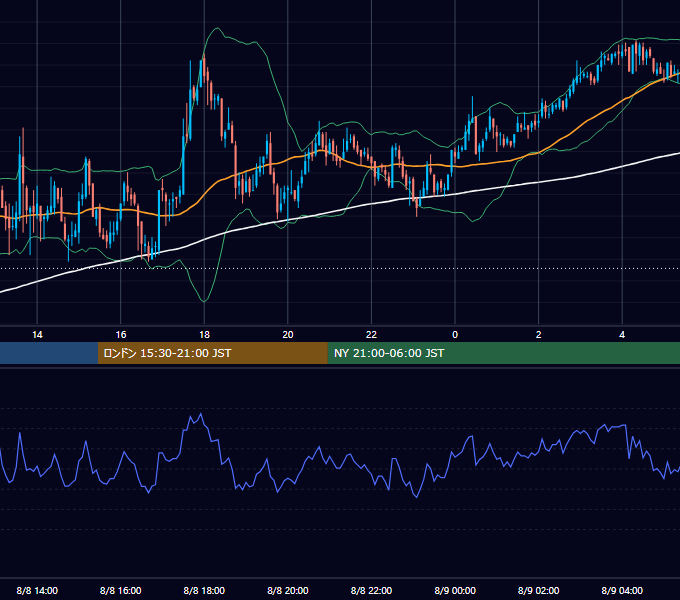Screen dimensions: 680x600
Task: Click the price axis label 20
Action: click(x=288, y=335)
